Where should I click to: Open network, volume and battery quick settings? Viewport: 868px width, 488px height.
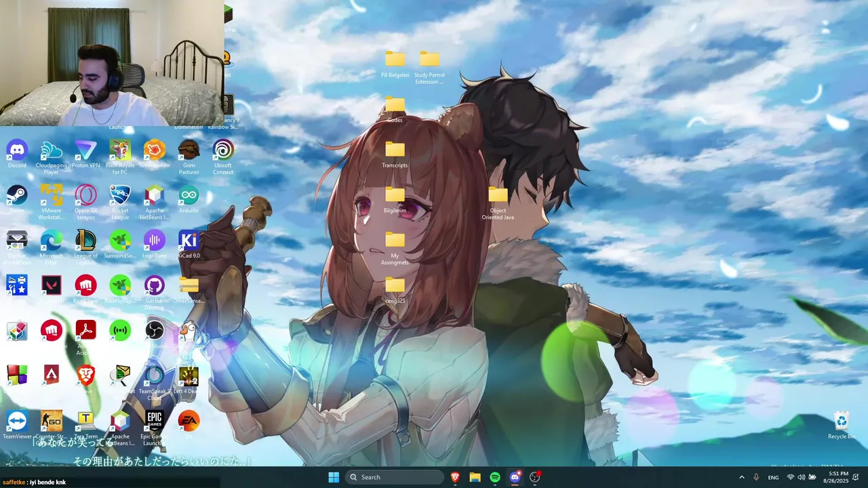click(x=802, y=477)
